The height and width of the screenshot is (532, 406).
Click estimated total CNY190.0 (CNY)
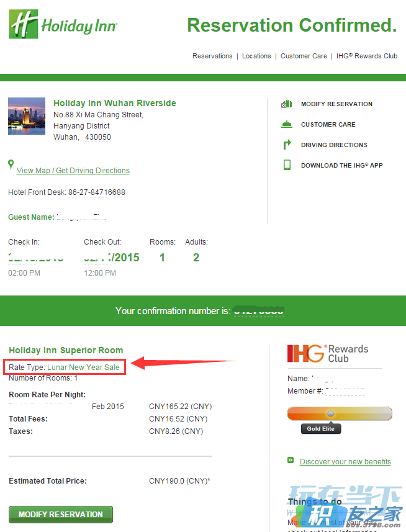[x=179, y=480]
